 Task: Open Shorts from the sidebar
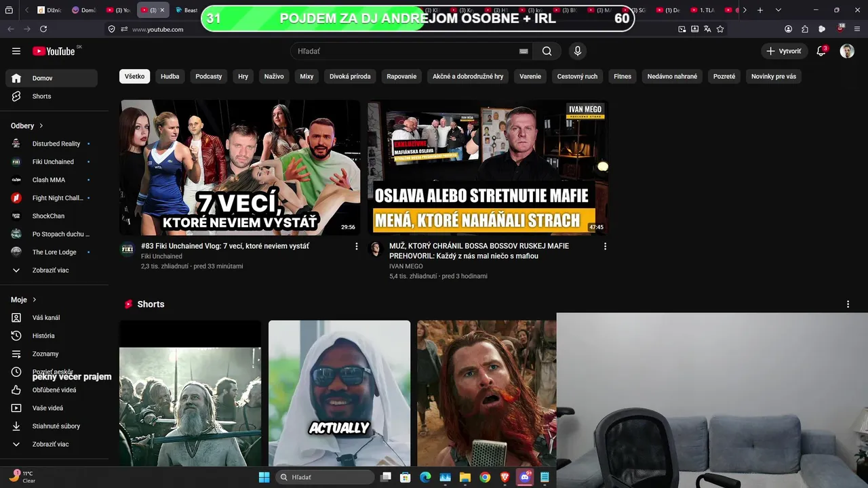[x=52, y=96]
